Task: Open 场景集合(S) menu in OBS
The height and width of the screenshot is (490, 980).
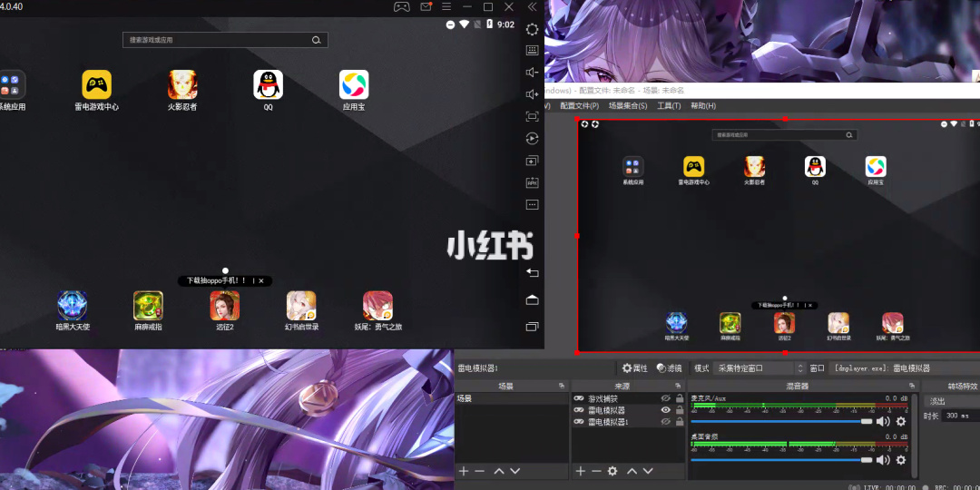Action: point(628,105)
